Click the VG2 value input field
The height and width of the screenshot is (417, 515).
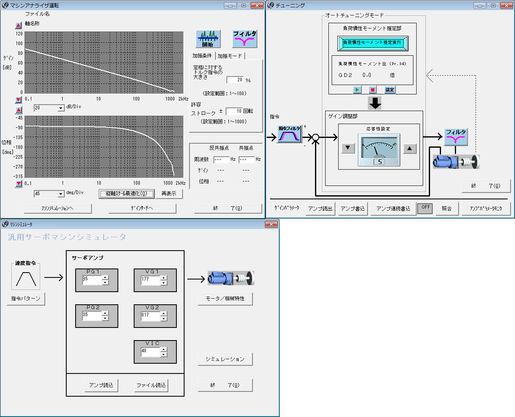[150, 316]
